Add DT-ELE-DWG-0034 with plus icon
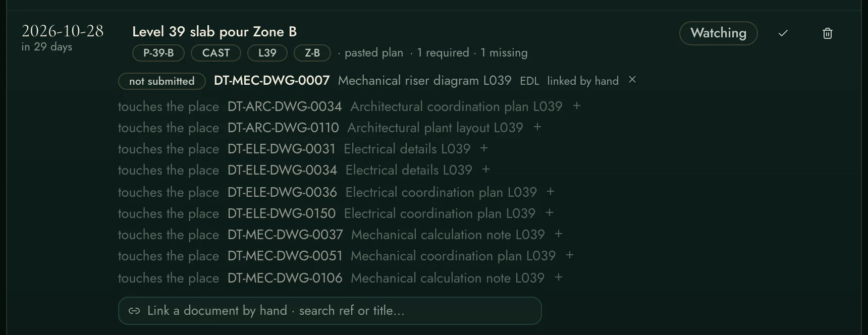The height and width of the screenshot is (335, 868). 486,170
